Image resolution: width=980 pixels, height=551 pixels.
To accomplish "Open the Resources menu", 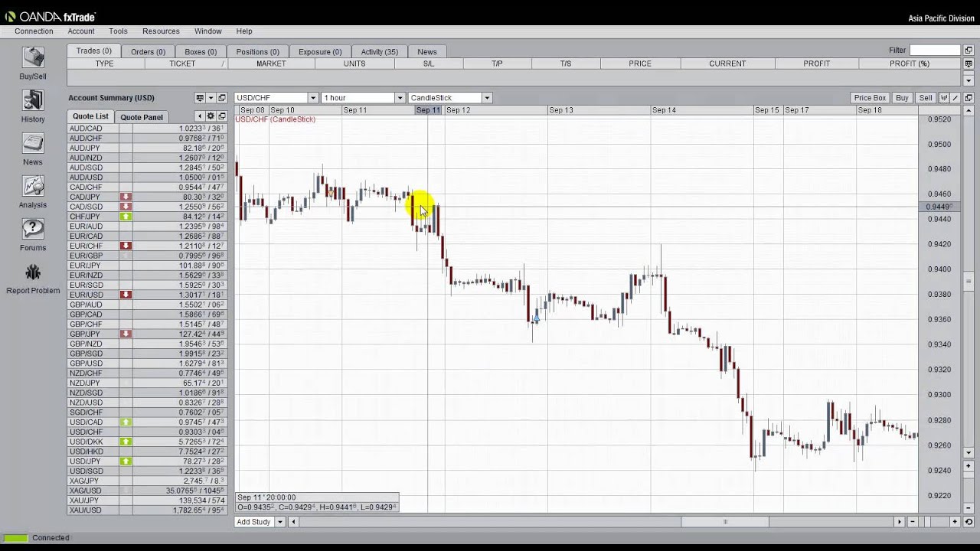I will (x=161, y=31).
